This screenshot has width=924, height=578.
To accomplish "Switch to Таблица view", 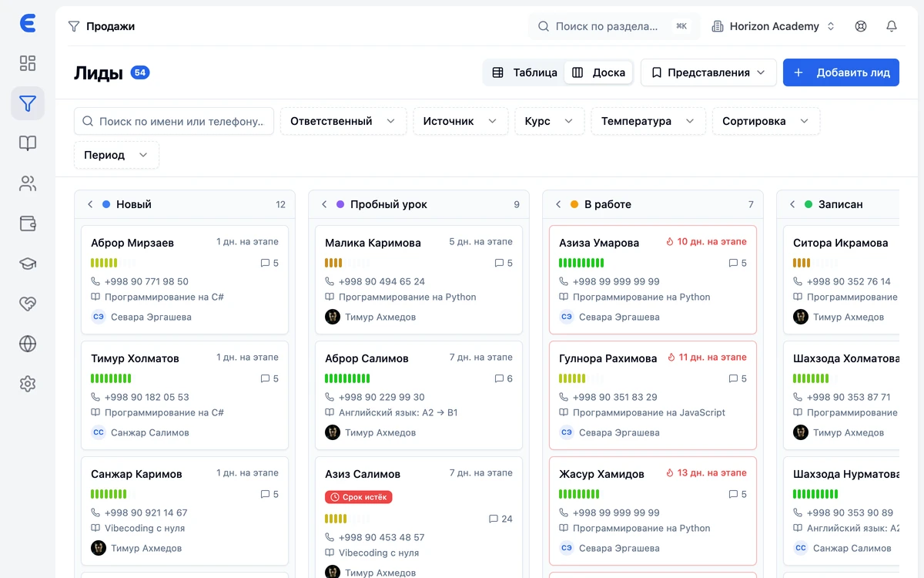I will [524, 72].
